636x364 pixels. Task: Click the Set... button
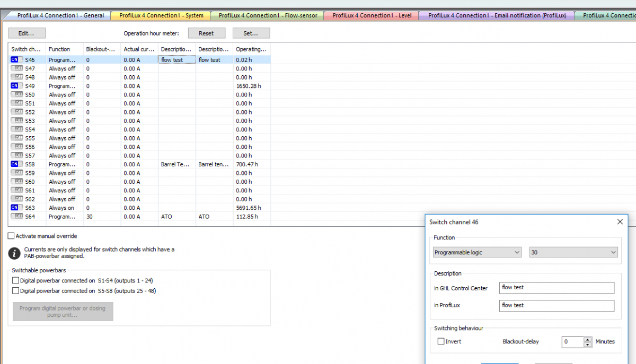coord(251,33)
